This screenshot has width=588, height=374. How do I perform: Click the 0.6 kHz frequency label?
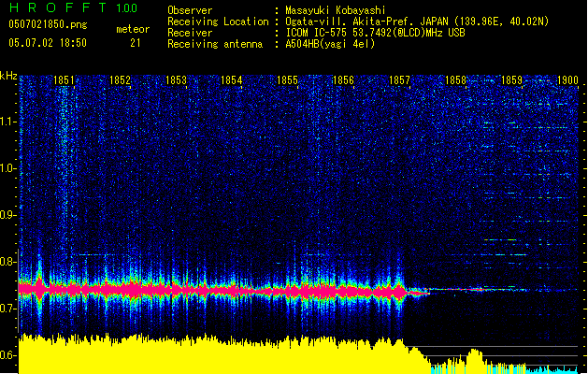click(x=7, y=355)
